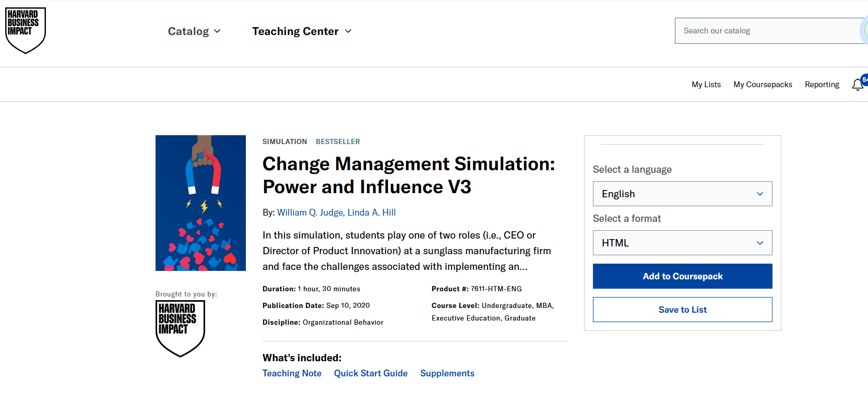Open the Quick Start Guide link
Image resolution: width=868 pixels, height=403 pixels.
point(371,373)
